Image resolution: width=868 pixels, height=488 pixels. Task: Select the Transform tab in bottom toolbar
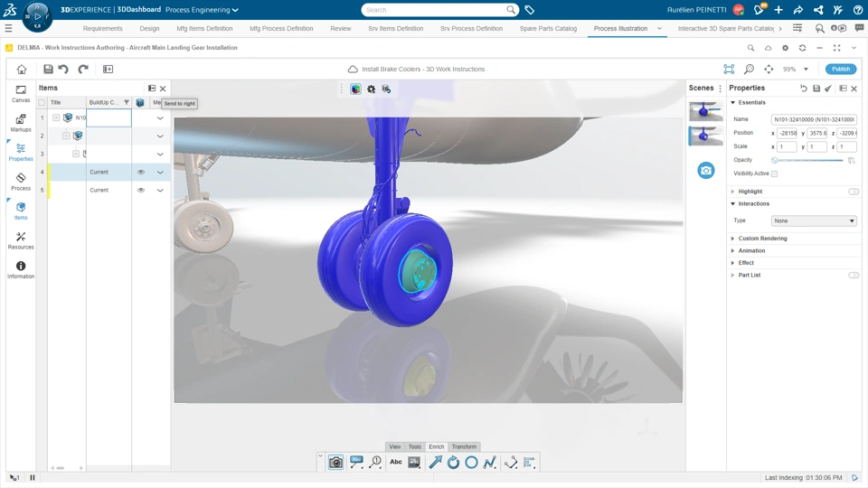point(464,446)
